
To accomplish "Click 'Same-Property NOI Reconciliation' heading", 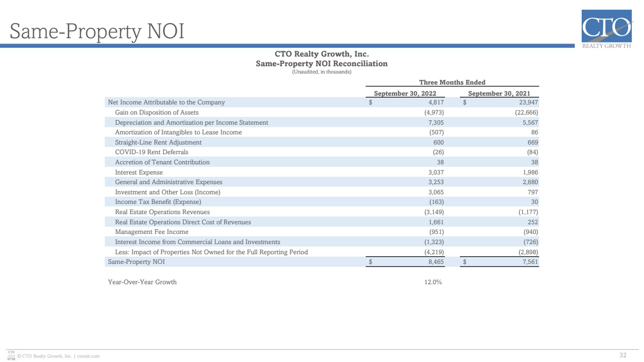I will [322, 63].
